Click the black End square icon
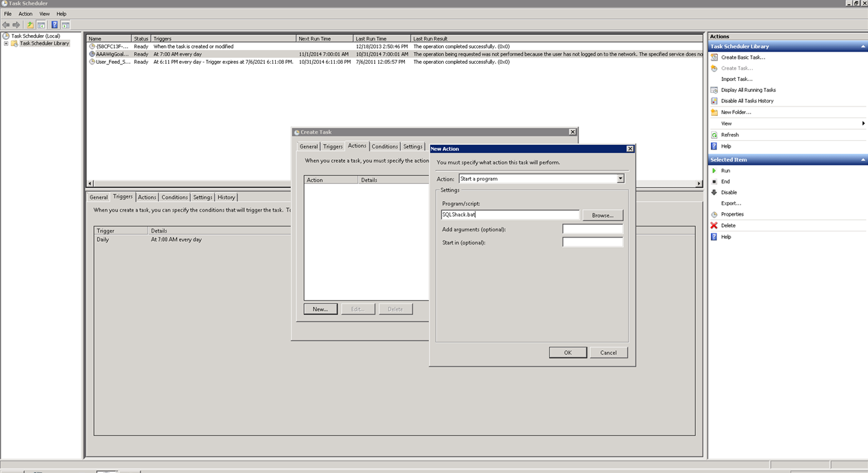Screen dimensions: 868x473 [x=714, y=181]
